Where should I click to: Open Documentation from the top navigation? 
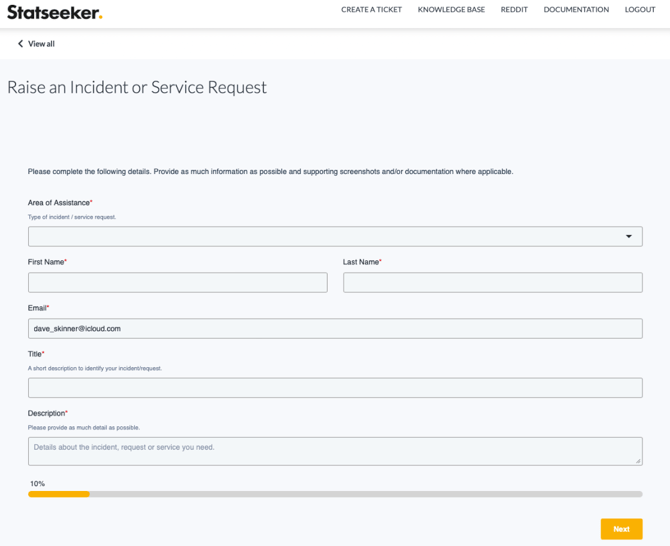point(576,10)
